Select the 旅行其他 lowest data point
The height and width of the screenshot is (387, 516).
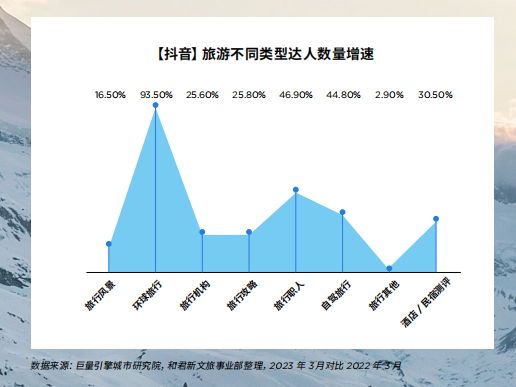tap(389, 268)
